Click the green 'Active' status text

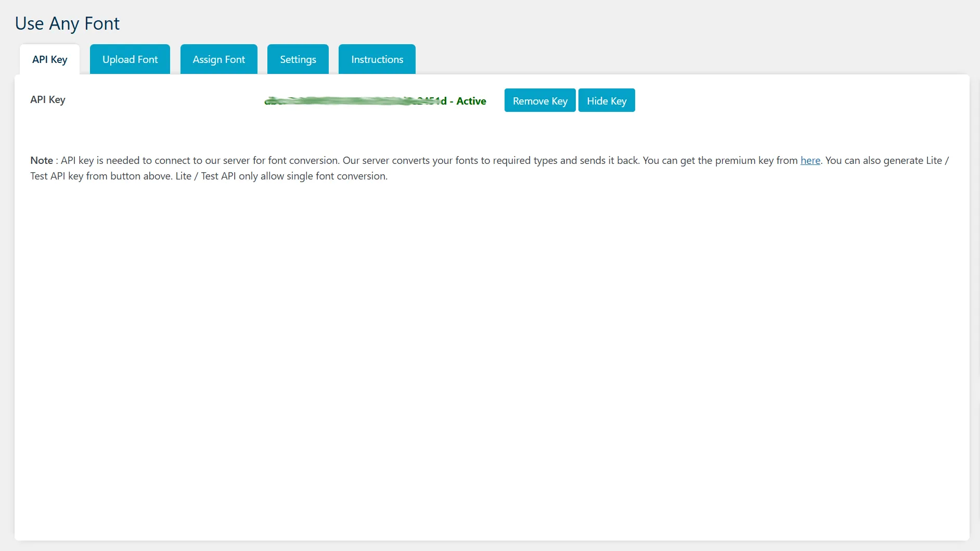[x=471, y=101]
